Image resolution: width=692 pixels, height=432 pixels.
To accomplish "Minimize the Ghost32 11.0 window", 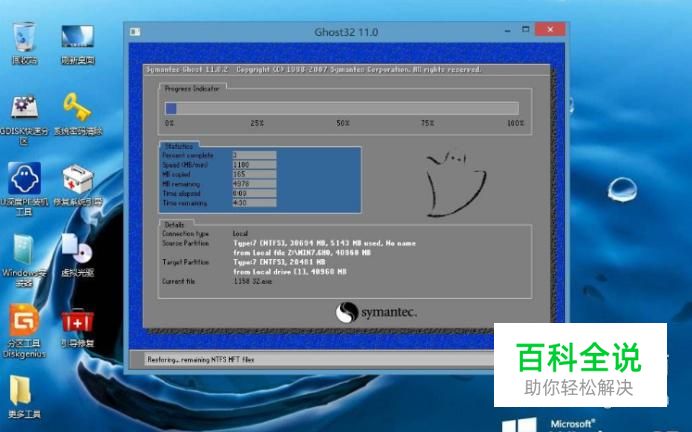I will 508,31.
